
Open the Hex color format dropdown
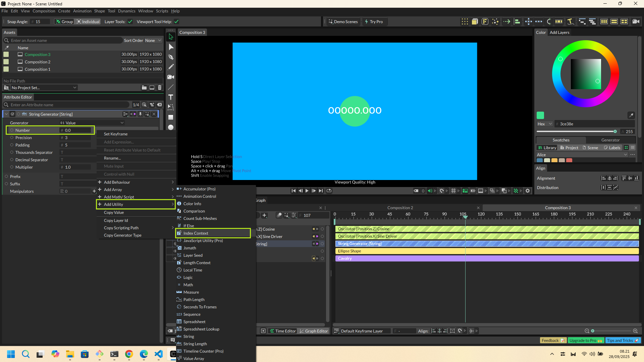pyautogui.click(x=544, y=124)
